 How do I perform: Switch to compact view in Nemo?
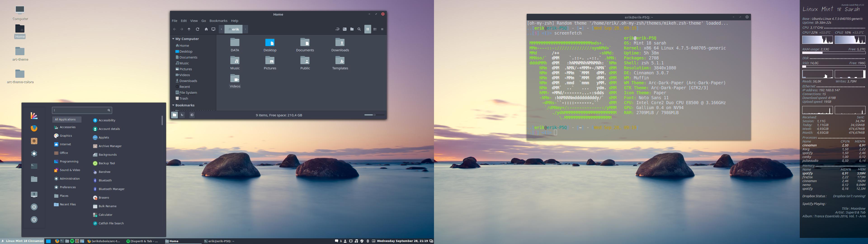tap(382, 29)
